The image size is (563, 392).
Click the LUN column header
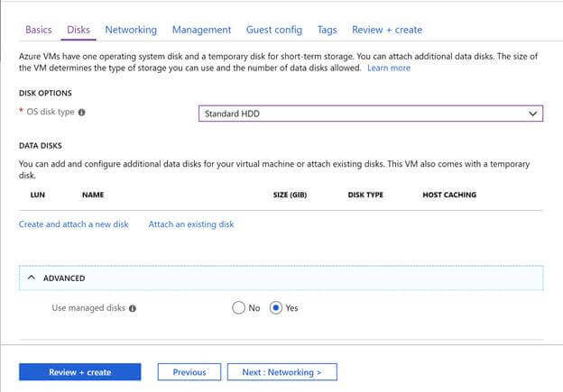click(x=38, y=195)
